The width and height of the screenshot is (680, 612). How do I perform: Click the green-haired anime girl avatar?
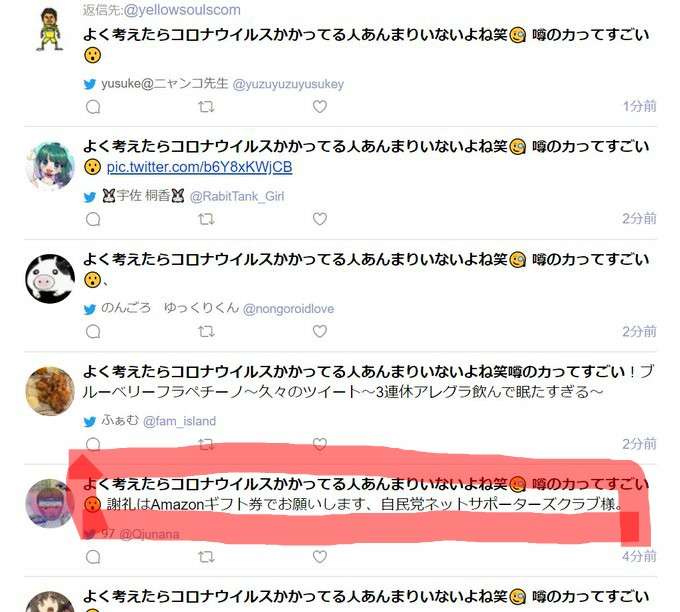click(x=50, y=166)
